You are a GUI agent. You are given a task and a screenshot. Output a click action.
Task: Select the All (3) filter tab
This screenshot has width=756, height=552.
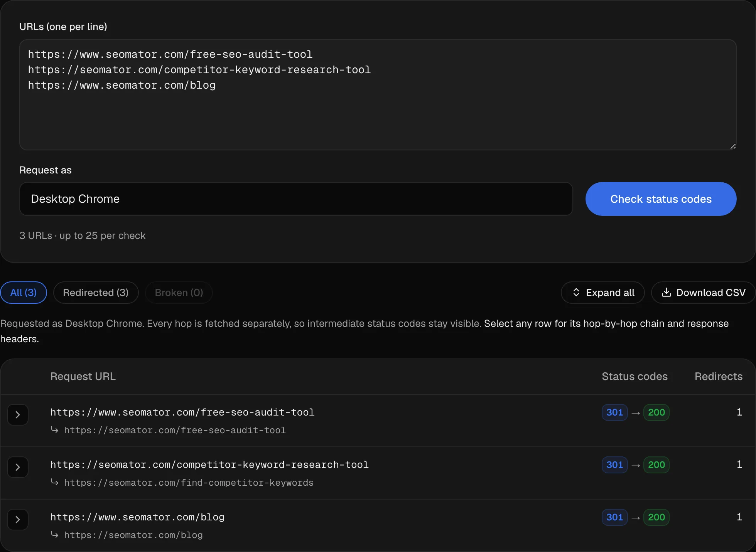coord(24,293)
